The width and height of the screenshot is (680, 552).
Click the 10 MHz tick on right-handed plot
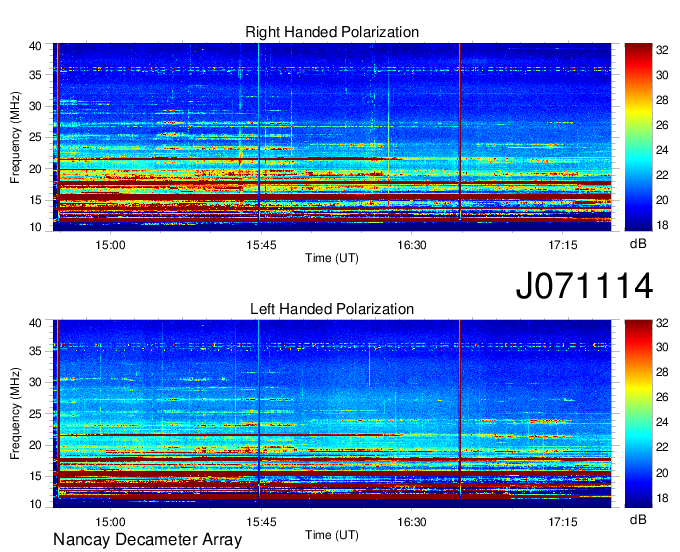click(36, 227)
